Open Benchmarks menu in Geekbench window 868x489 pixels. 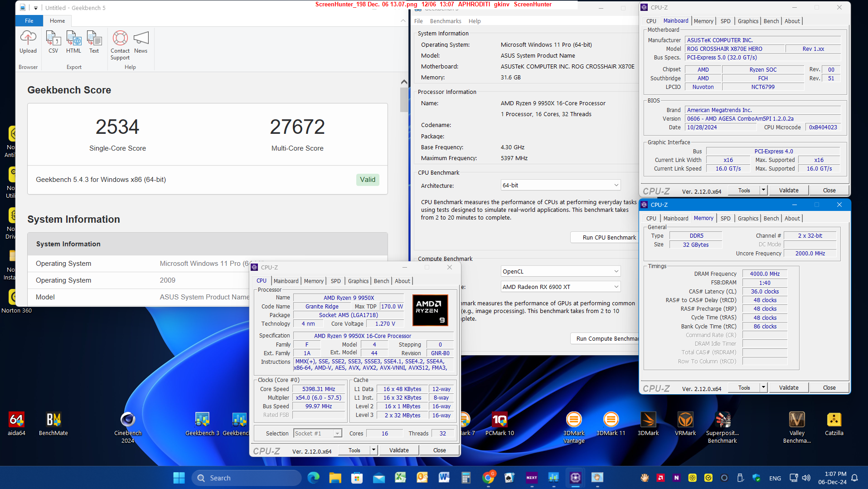click(x=445, y=21)
